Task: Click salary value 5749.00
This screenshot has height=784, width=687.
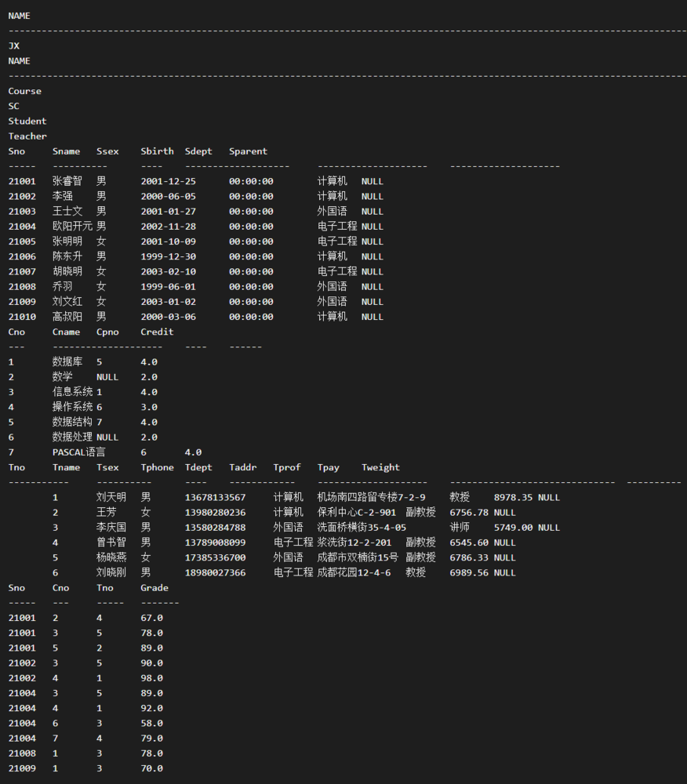Action: [514, 527]
